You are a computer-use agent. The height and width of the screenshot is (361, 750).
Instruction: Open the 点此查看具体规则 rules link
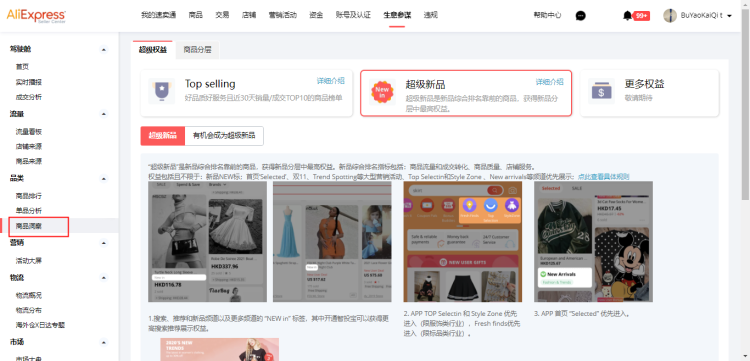[x=604, y=177]
